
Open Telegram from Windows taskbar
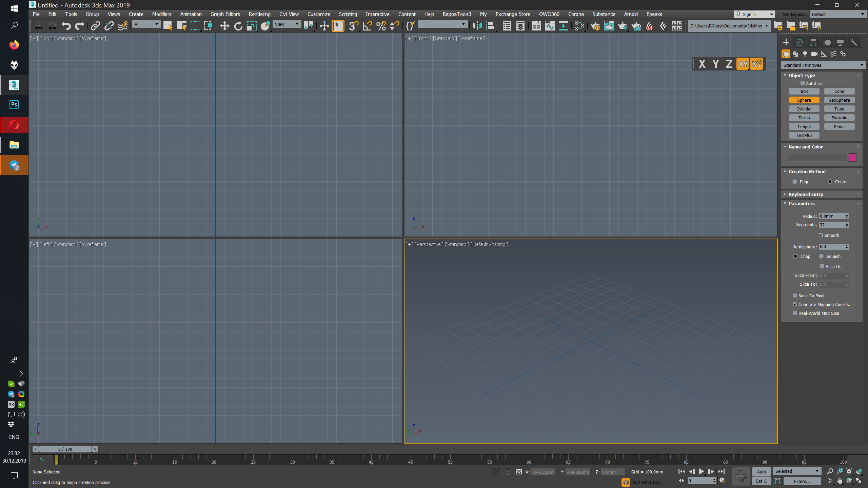(x=14, y=165)
